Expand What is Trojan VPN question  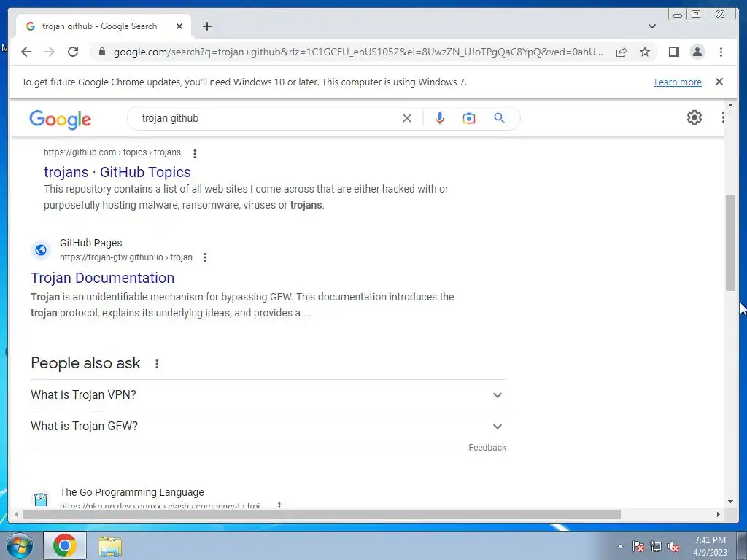(268, 394)
